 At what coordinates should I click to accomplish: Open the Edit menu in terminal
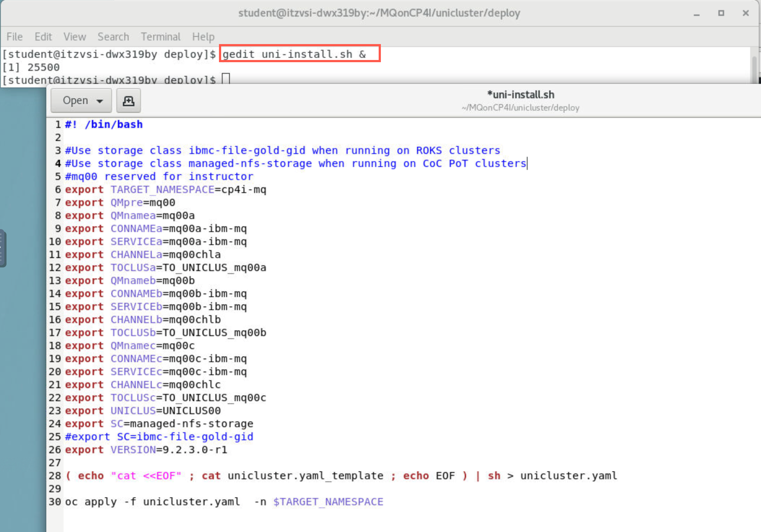43,37
